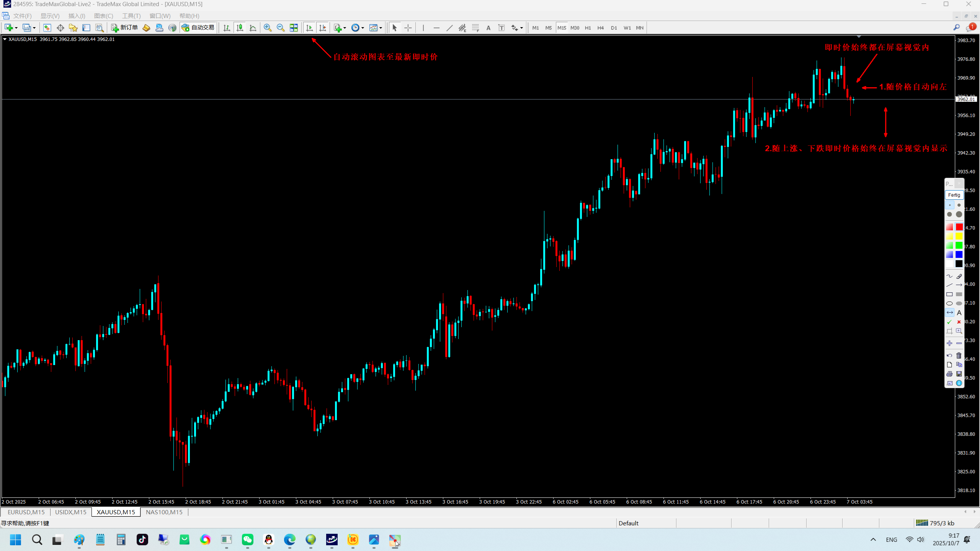
Task: Click the trash icon in annotation palette
Action: (x=959, y=355)
